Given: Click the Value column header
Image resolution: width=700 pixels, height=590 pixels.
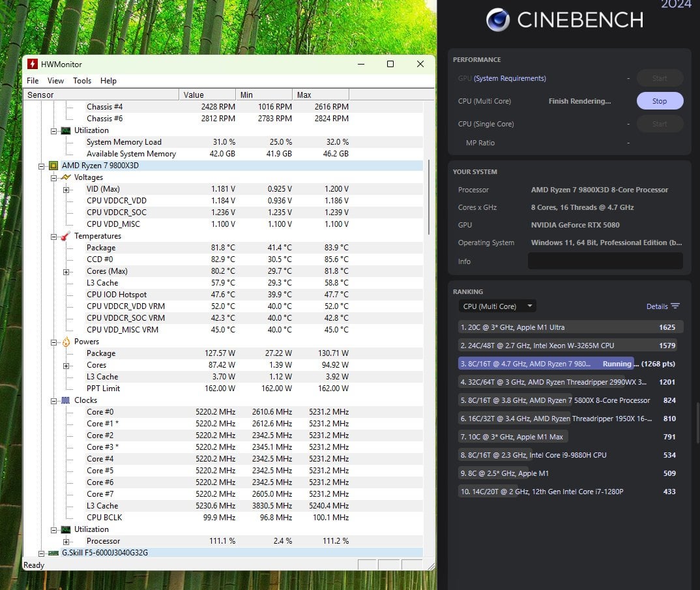Looking at the screenshot, I should click(x=208, y=95).
